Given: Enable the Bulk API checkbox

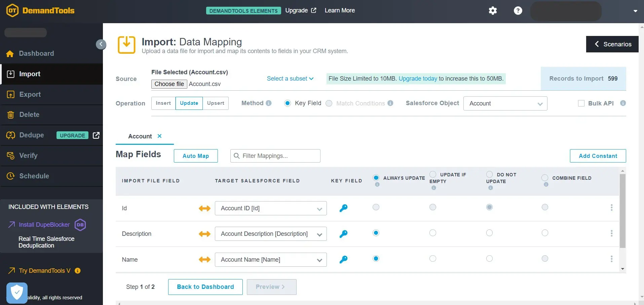Looking at the screenshot, I should [x=581, y=103].
